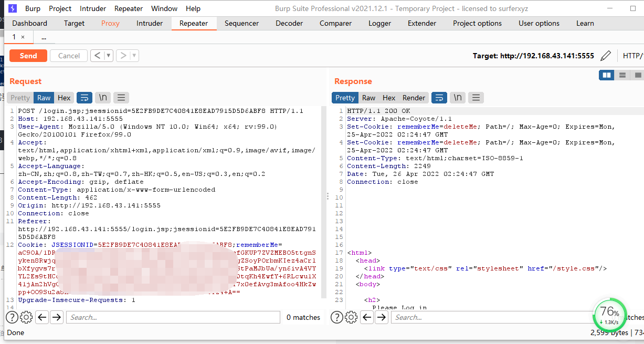Go forward to next request in history

click(123, 56)
